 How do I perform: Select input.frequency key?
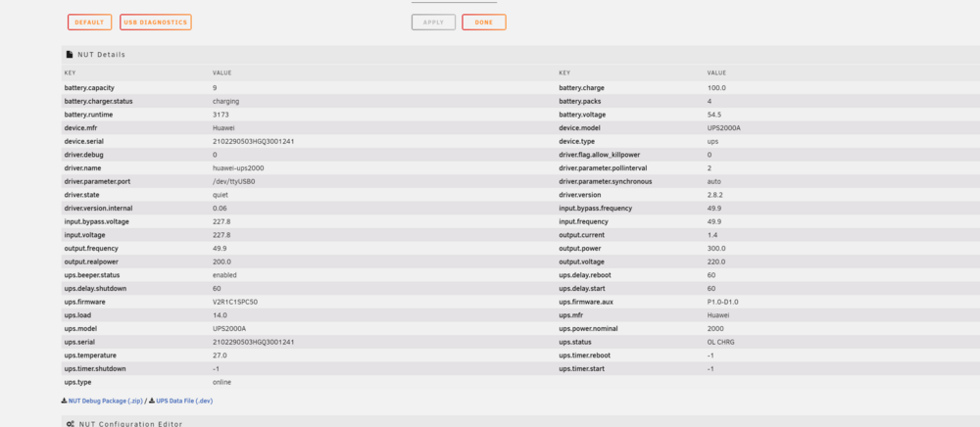(x=583, y=221)
